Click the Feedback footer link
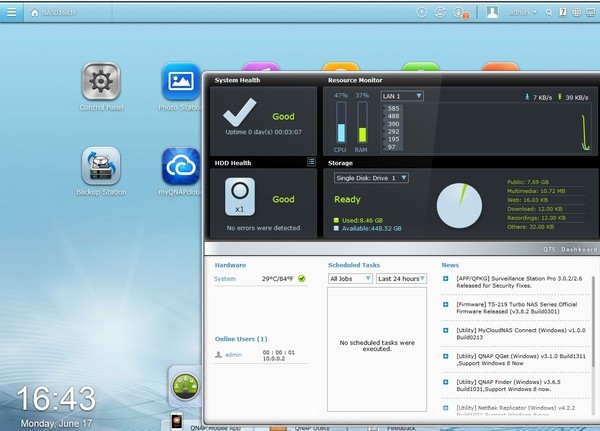The width and height of the screenshot is (600, 431). point(401,428)
